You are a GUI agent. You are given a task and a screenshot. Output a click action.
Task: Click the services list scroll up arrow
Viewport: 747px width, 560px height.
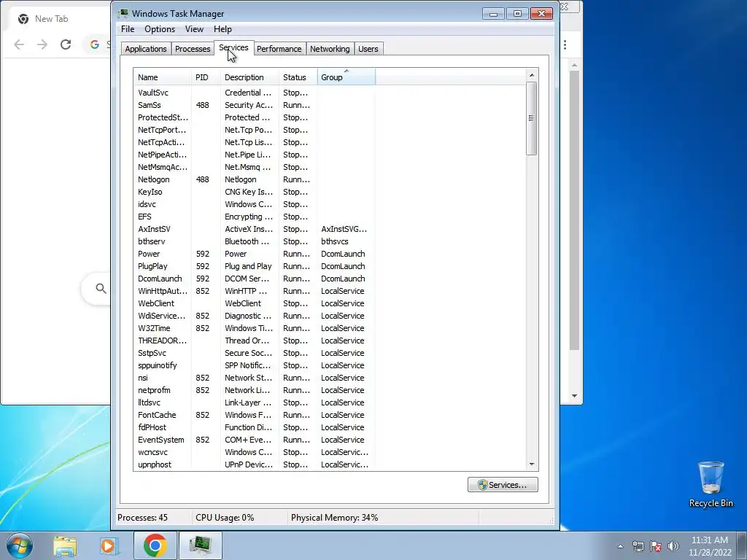(x=532, y=75)
